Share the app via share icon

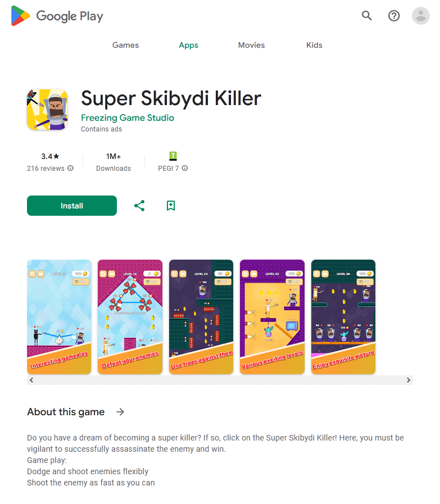pyautogui.click(x=139, y=206)
